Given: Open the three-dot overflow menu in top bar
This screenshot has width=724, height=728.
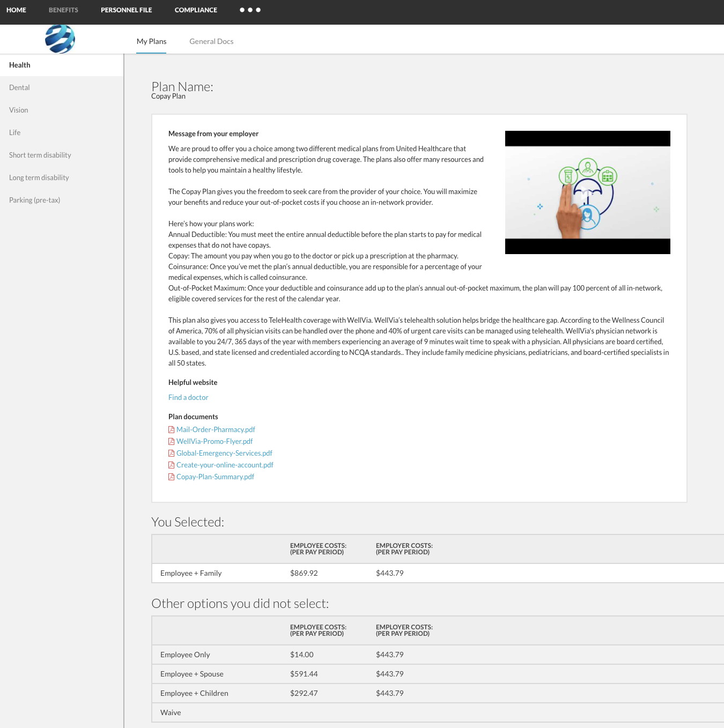Looking at the screenshot, I should pyautogui.click(x=250, y=10).
